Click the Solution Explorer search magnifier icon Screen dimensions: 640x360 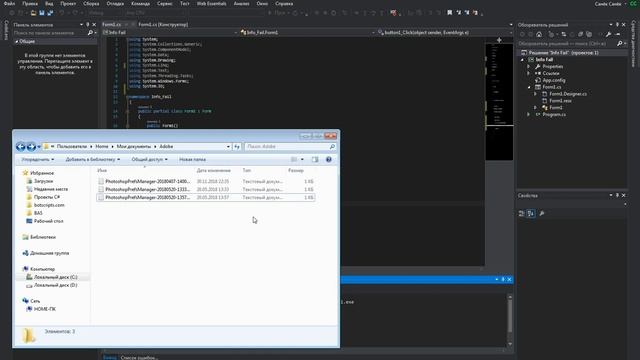pyautogui.click(x=620, y=43)
